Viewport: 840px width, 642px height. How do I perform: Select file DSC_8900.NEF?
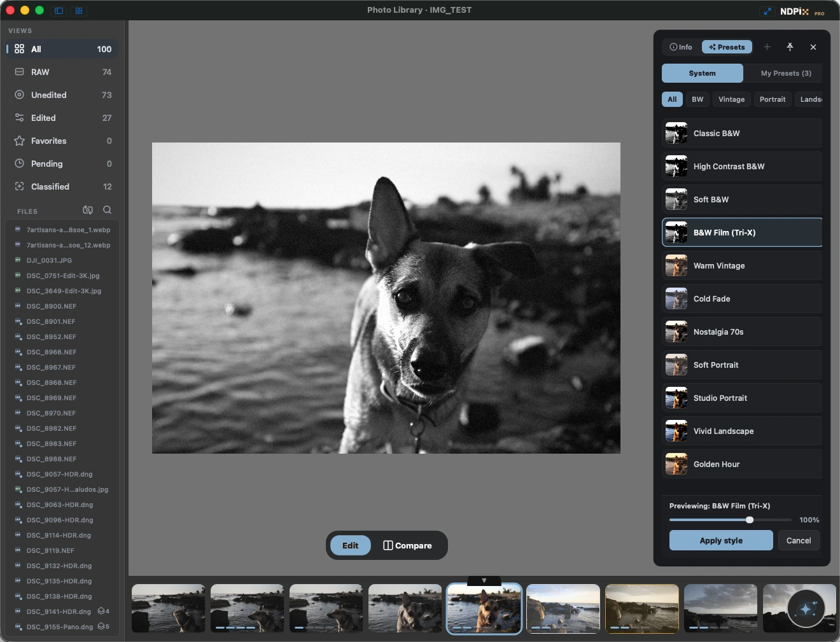click(62, 306)
